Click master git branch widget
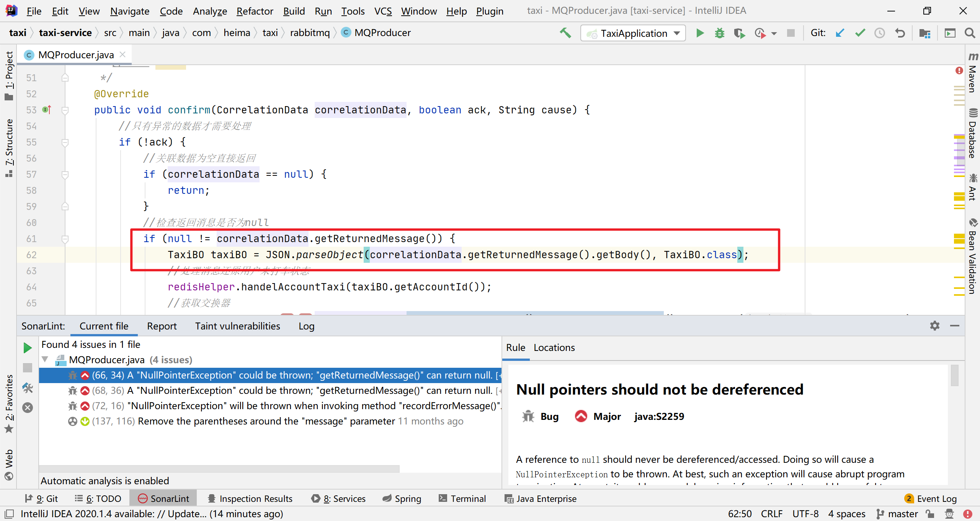This screenshot has height=521, width=980. pyautogui.click(x=897, y=514)
